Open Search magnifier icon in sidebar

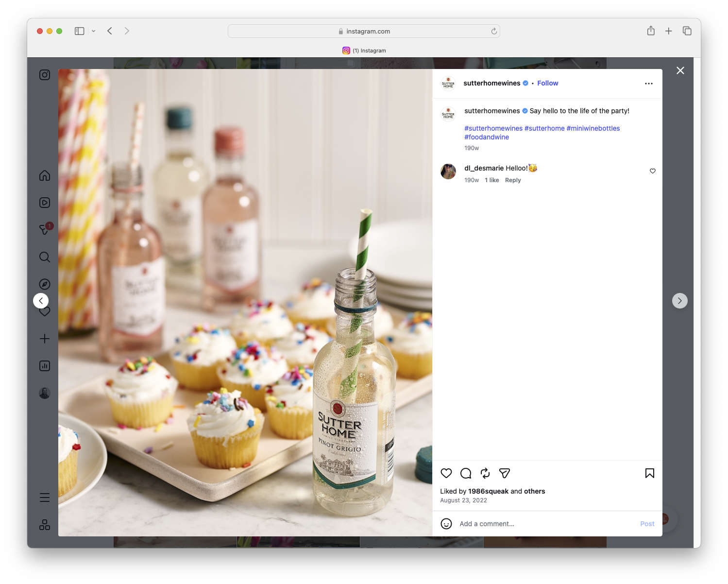(x=45, y=257)
